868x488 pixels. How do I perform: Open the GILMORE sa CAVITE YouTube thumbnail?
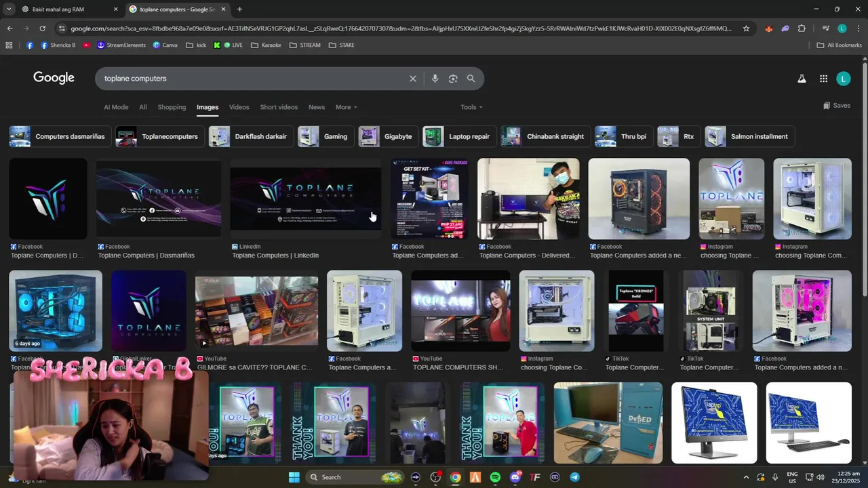click(256, 310)
